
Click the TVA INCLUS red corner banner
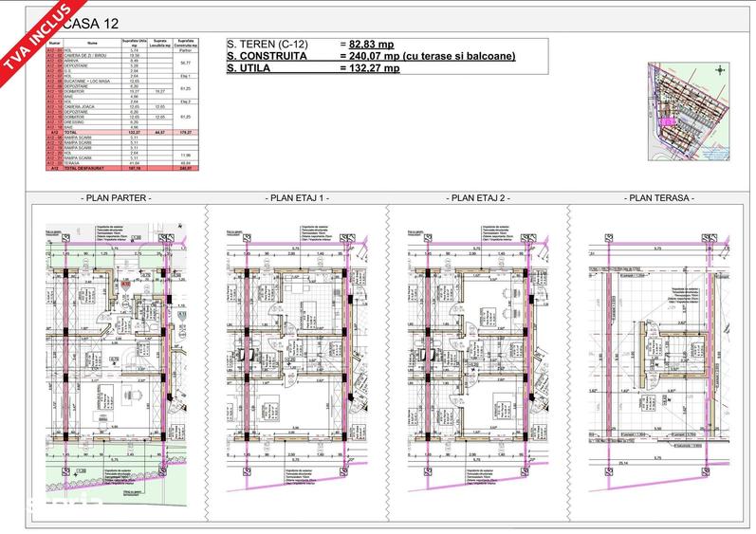[36, 41]
